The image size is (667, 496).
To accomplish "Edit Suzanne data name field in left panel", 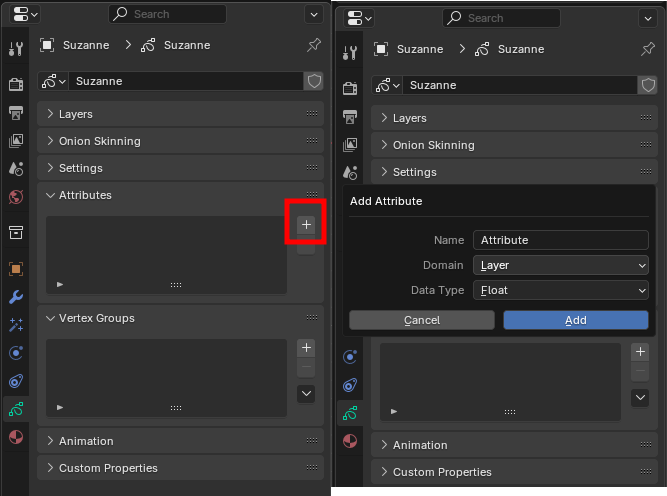I will 186,81.
